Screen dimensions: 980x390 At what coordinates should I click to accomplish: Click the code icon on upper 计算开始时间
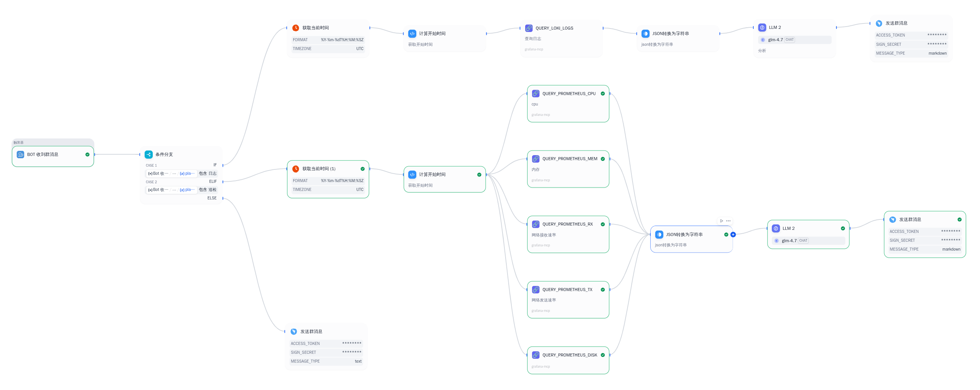(412, 34)
